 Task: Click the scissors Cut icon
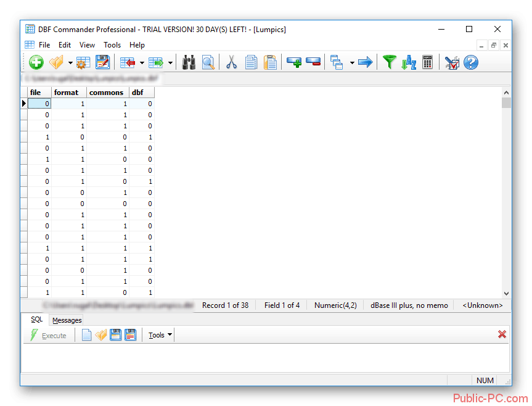(231, 62)
